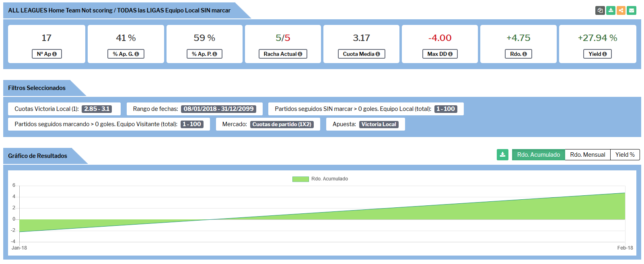The image size is (644, 264).
Task: Download report using top-right green download icon
Action: coord(611,10)
